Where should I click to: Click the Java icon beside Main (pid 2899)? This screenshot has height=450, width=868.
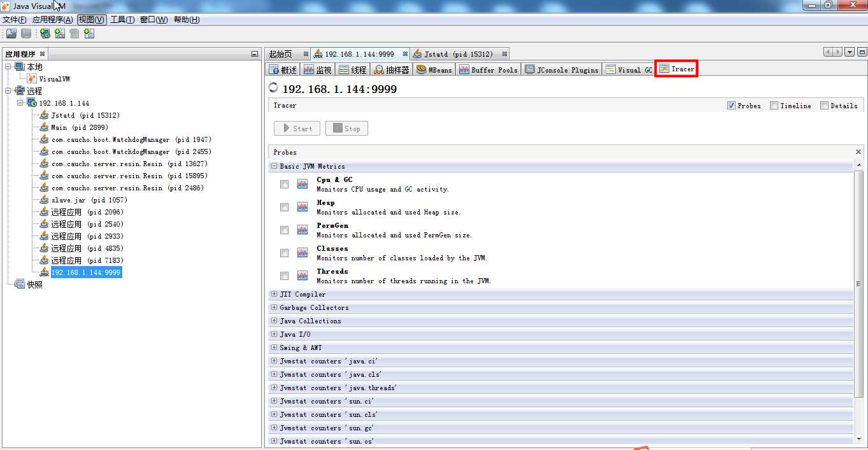point(44,127)
